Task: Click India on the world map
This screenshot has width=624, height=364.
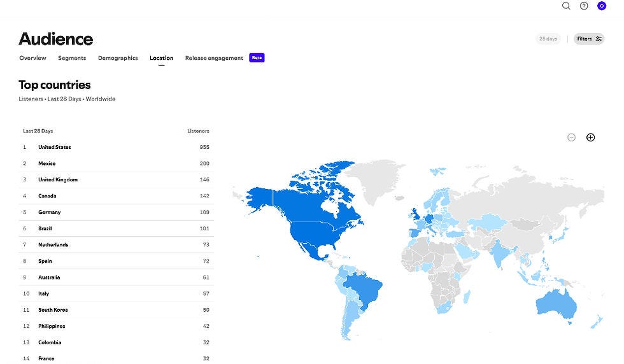Action: tap(500, 253)
